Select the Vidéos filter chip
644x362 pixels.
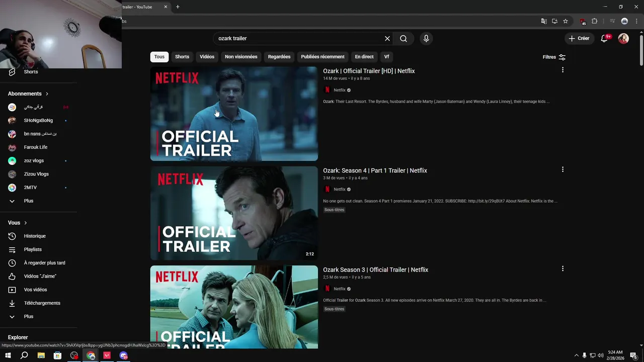[207, 57]
